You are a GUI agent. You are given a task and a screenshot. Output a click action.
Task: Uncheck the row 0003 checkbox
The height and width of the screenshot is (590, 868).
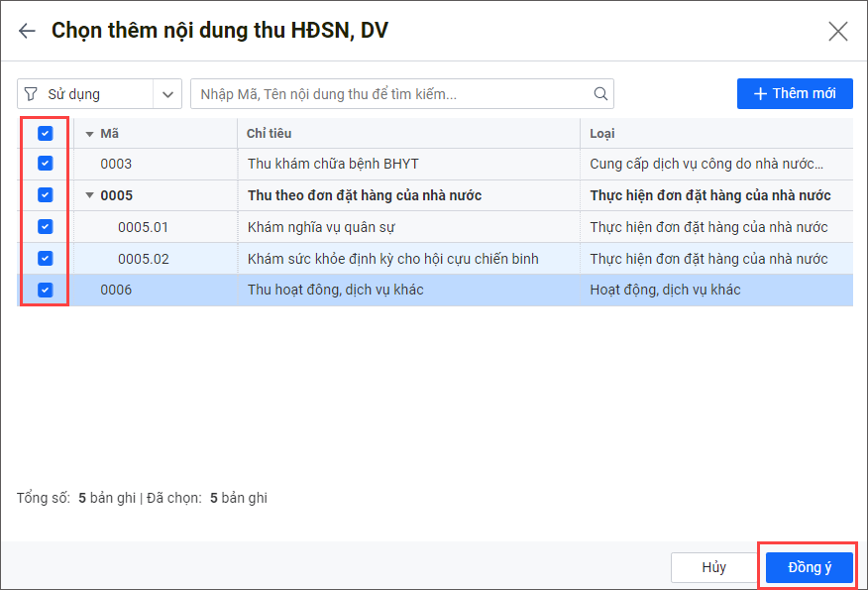tap(45, 164)
